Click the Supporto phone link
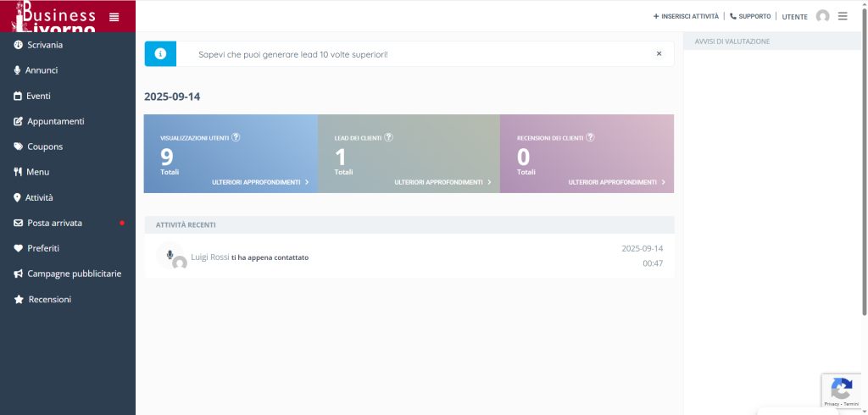The width and height of the screenshot is (868, 415). click(750, 16)
